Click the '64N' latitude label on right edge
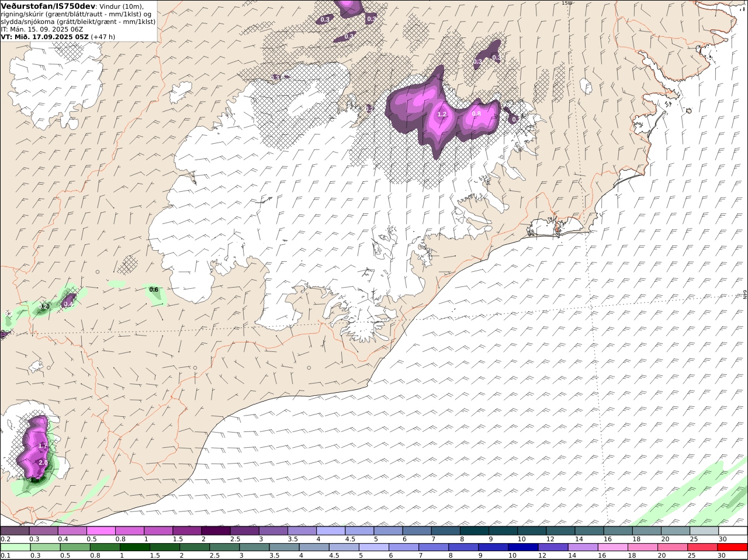 [x=745, y=295]
